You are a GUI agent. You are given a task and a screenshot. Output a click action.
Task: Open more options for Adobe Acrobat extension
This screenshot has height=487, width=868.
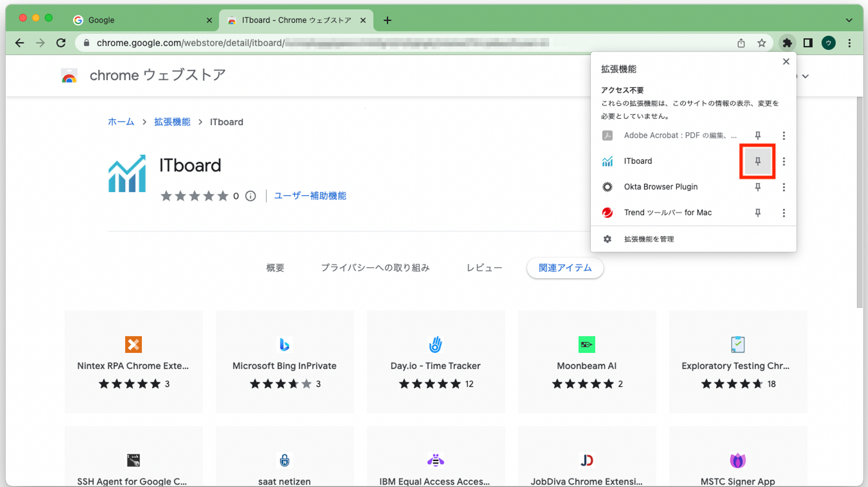(784, 135)
